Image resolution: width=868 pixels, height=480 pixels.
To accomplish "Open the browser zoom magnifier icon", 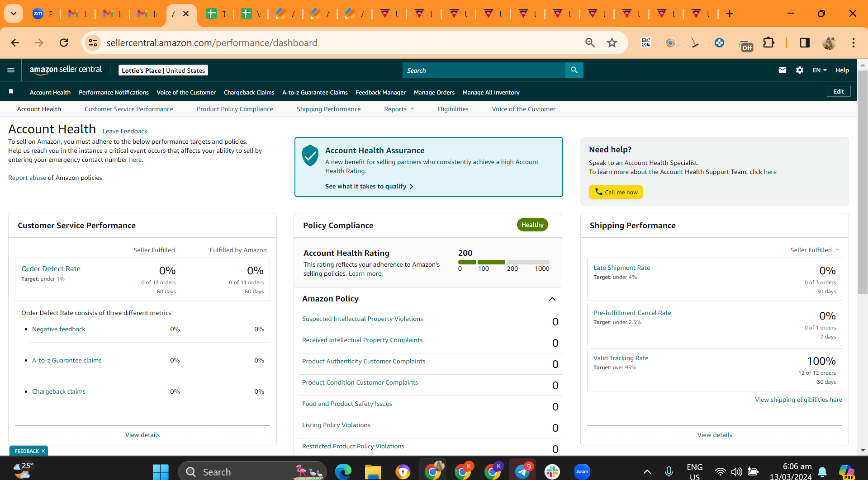I will point(590,42).
